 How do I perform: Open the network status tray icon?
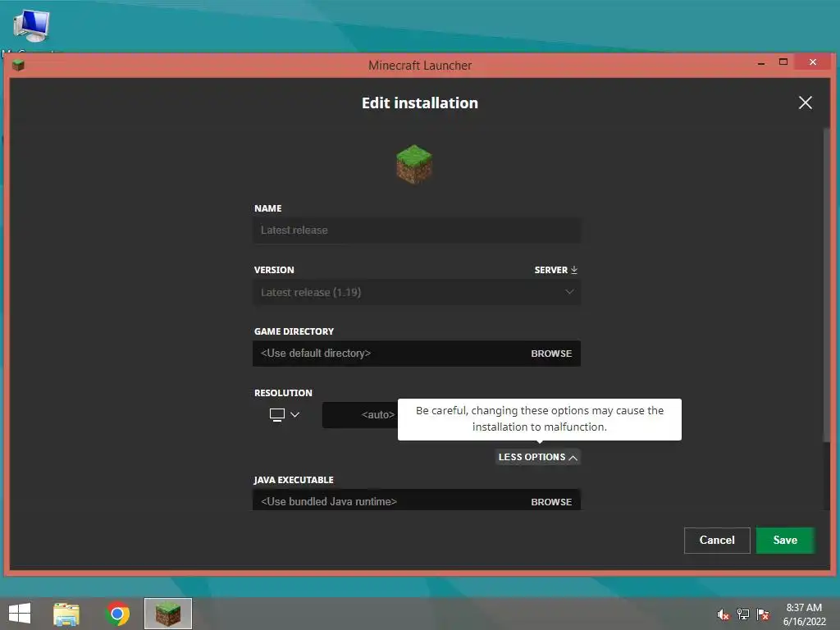743,614
